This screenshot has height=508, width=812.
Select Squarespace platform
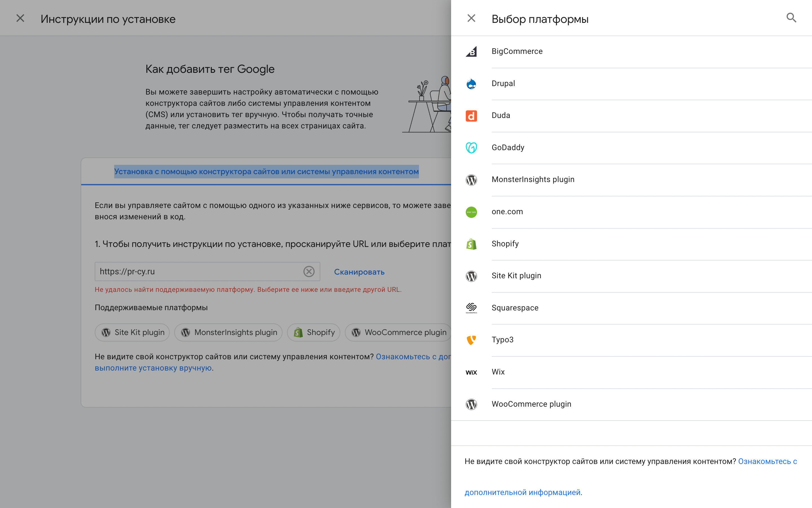click(x=631, y=308)
